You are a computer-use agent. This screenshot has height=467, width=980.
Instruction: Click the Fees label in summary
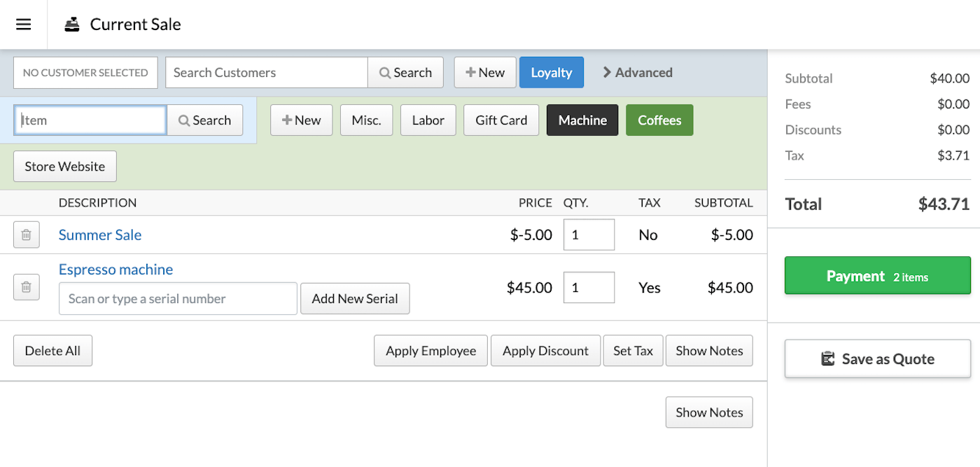pyautogui.click(x=798, y=104)
